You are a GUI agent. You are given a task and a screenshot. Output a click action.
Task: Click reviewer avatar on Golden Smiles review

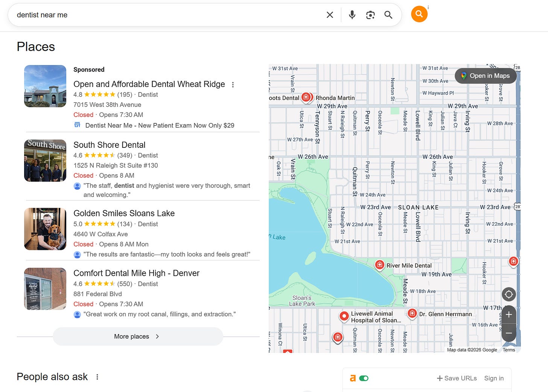pyautogui.click(x=77, y=255)
